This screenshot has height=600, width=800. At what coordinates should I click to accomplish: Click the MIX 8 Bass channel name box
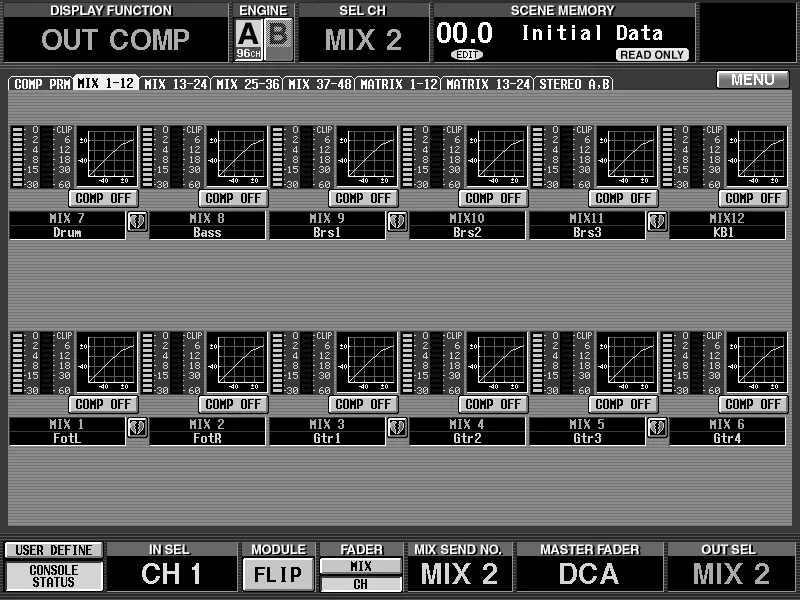207,226
